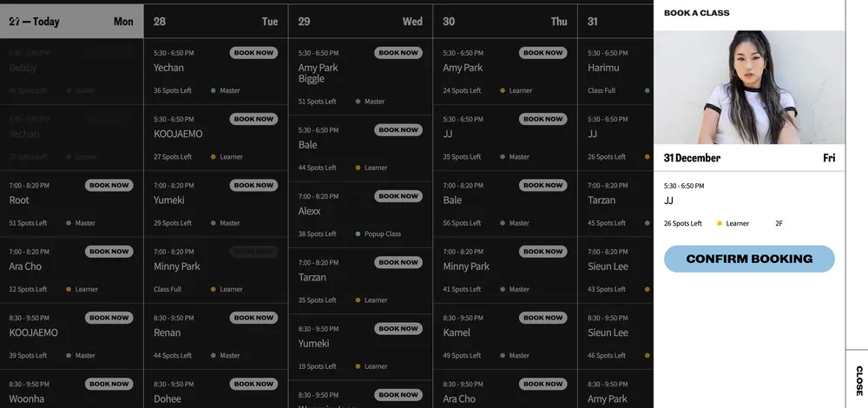Book Kamel's 8:30 Thursday class

coord(543,318)
